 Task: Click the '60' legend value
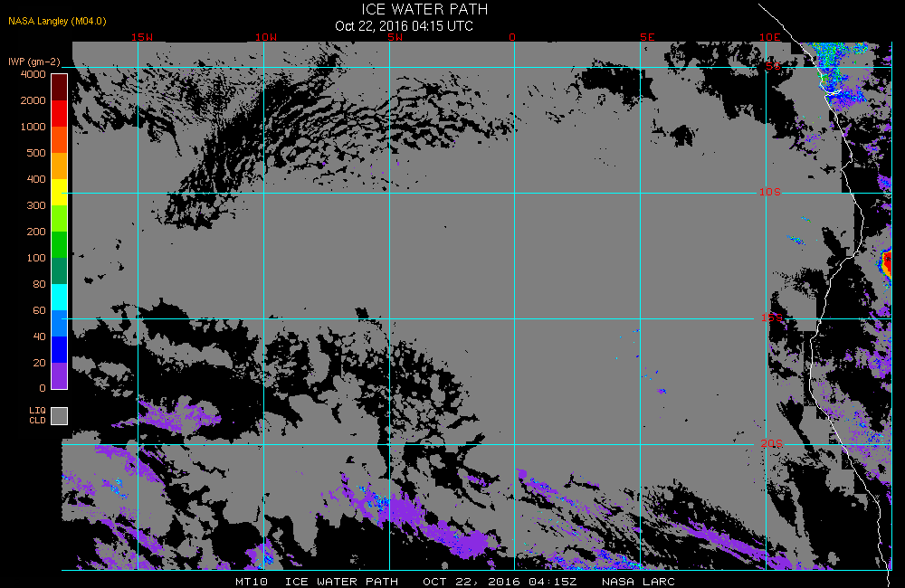[39, 310]
